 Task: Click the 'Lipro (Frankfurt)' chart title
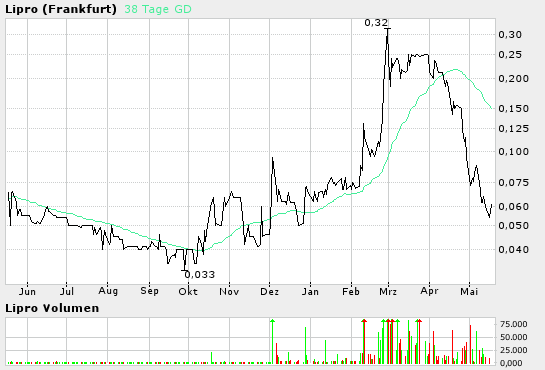click(61, 9)
